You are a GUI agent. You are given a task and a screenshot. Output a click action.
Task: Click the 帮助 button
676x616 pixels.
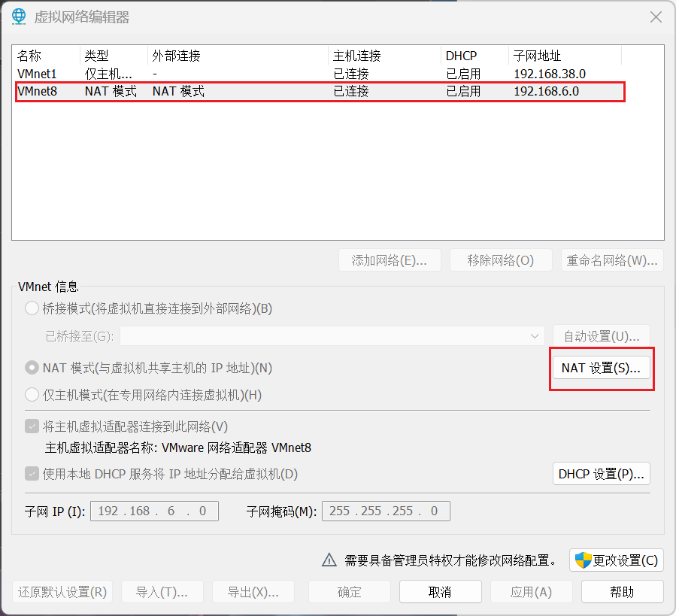pyautogui.click(x=622, y=592)
